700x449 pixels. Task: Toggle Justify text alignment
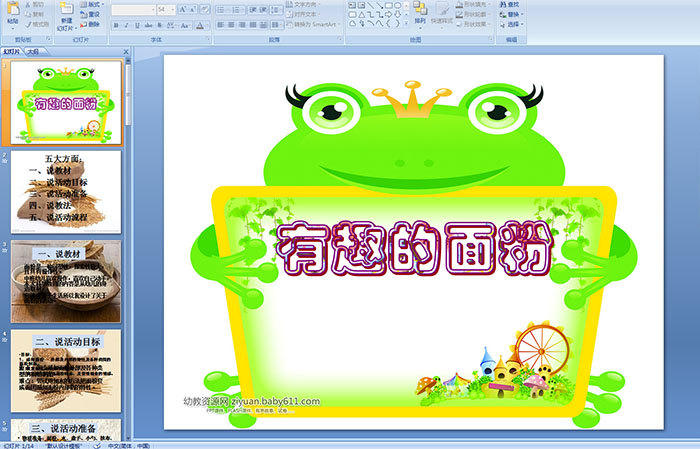coord(253,25)
